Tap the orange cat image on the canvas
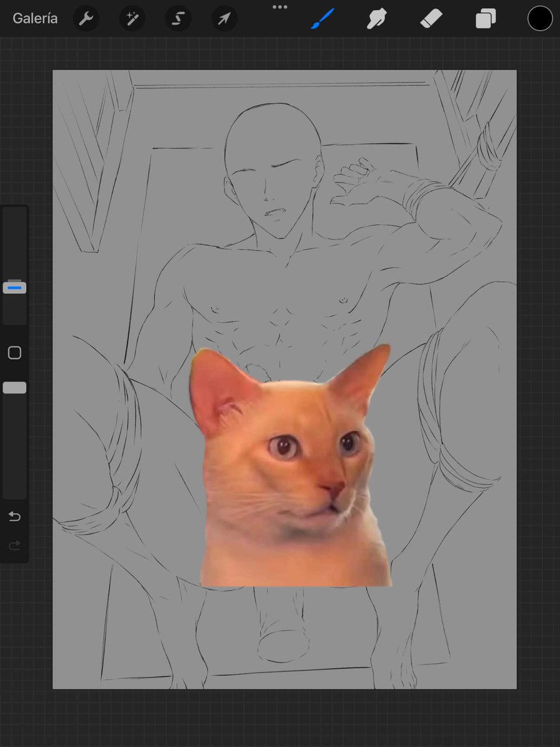This screenshot has height=747, width=560. point(290,467)
